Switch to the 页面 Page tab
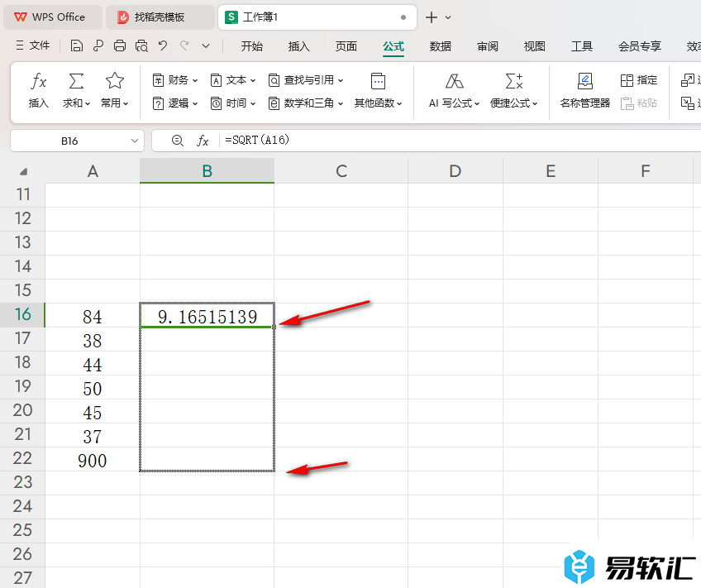This screenshot has width=701, height=588. point(346,46)
